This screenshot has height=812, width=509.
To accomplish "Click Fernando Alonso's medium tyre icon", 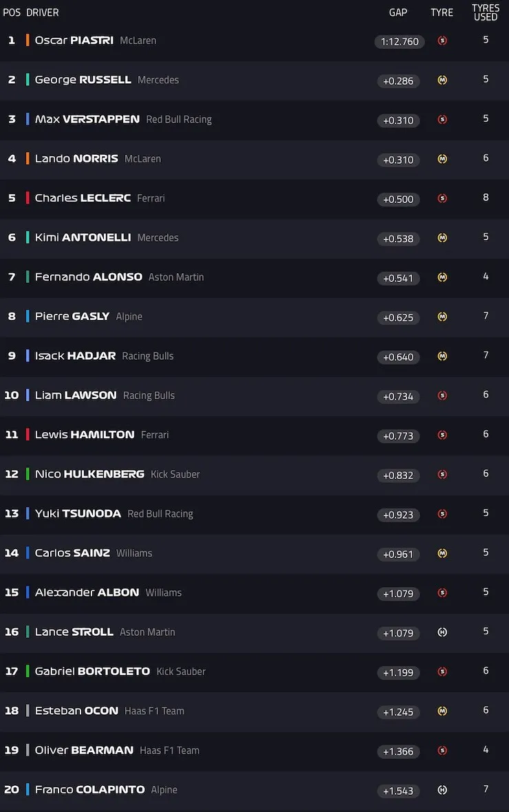I will pyautogui.click(x=442, y=277).
